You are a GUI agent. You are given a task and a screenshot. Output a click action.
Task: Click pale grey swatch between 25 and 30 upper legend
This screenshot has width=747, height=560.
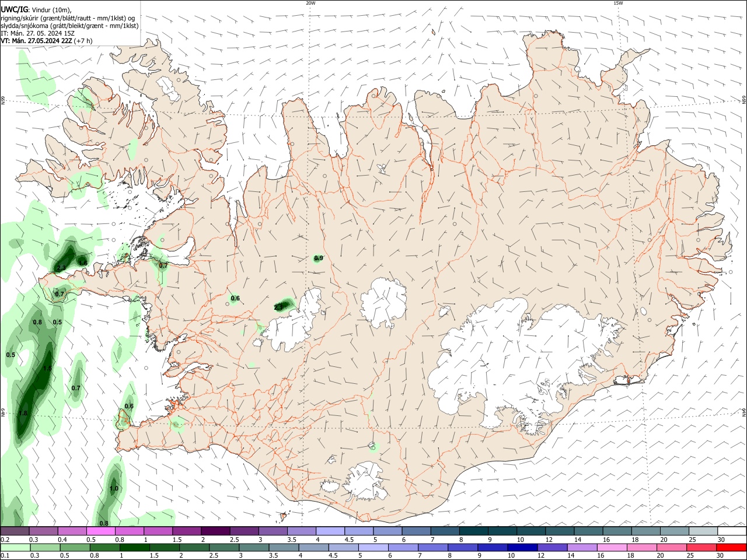tap(703, 531)
